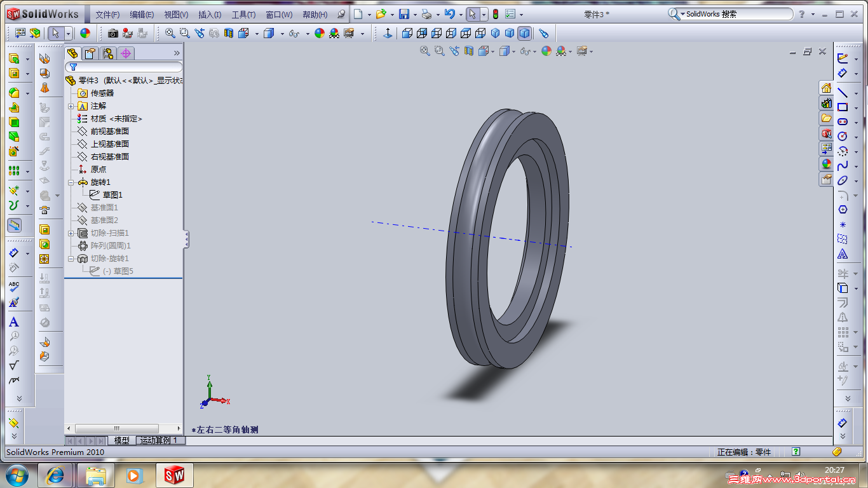The image size is (868, 488).
Task: Click the Save floppy disk icon
Action: [403, 14]
